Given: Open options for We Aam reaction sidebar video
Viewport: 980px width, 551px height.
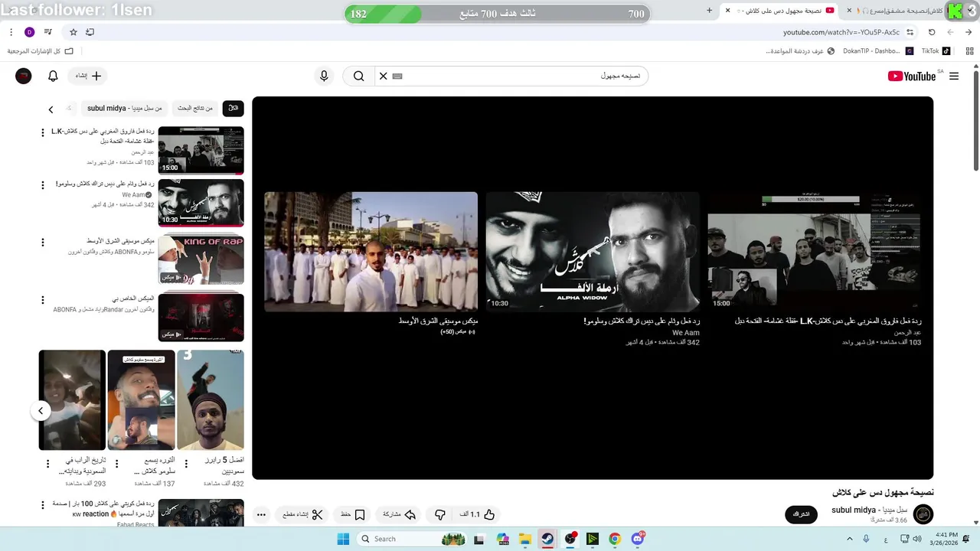Looking at the screenshot, I should coord(43,185).
